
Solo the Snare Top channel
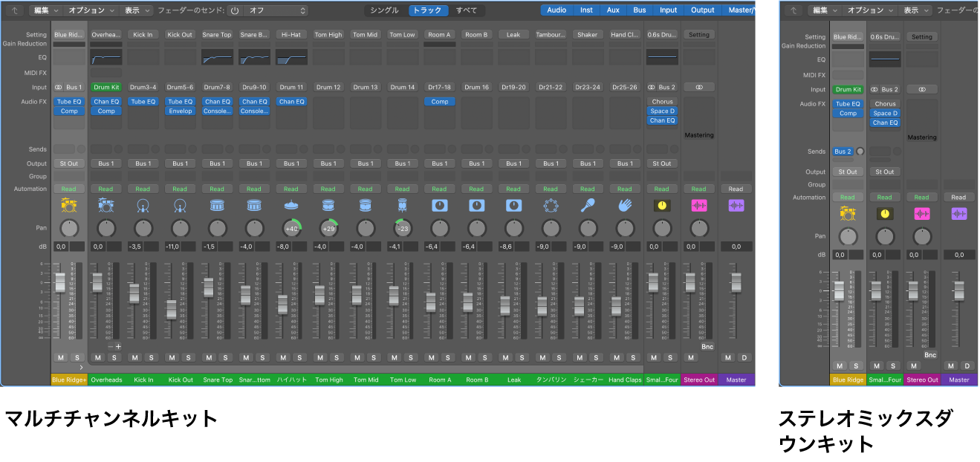tap(225, 358)
